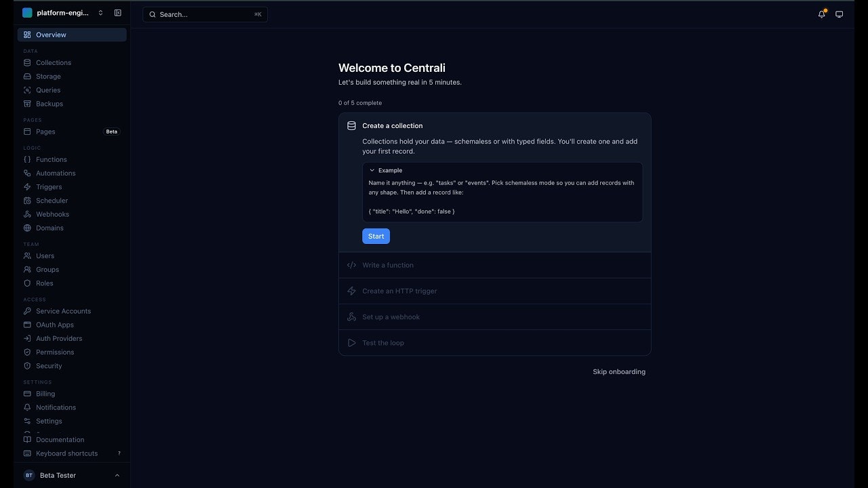The width and height of the screenshot is (868, 488).
Task: Click the Auth Providers icon
Action: [27, 338]
